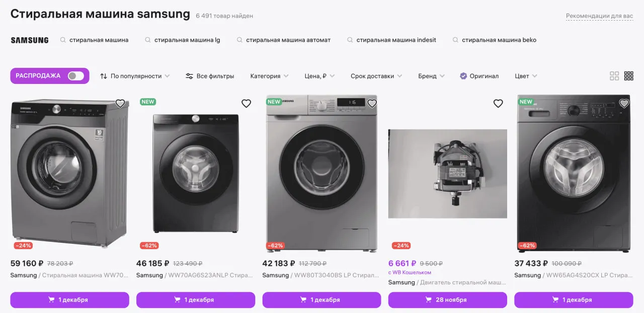Turn off the РАСПРОДАЖА switch
Image resolution: width=644 pixels, height=313 pixels.
[x=74, y=76]
